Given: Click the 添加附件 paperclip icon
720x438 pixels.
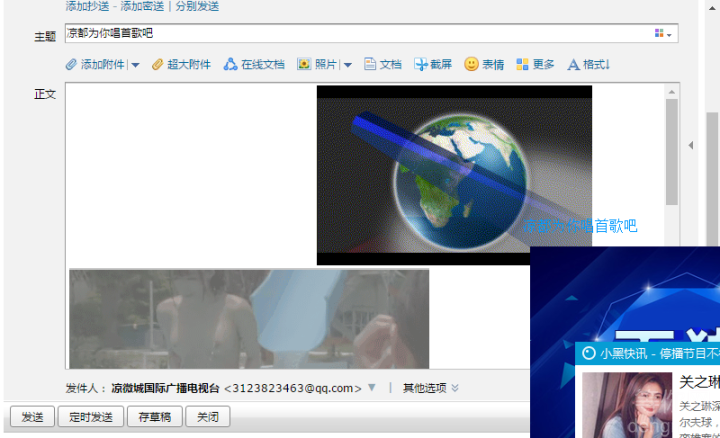Looking at the screenshot, I should (x=71, y=64).
